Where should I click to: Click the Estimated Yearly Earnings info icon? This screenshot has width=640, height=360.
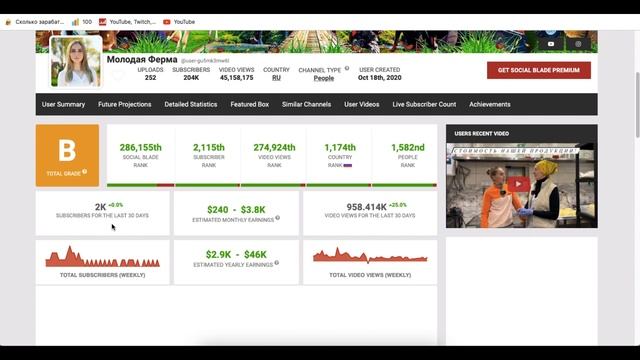tap(277, 263)
